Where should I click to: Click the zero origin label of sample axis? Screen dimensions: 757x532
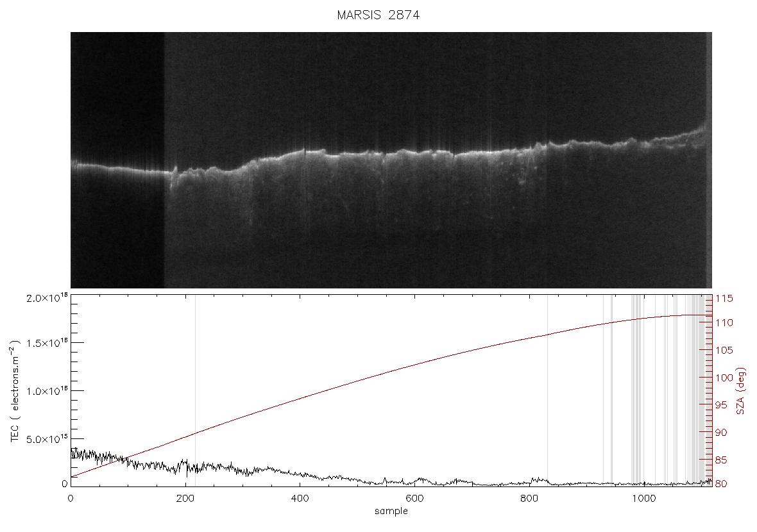[71, 498]
